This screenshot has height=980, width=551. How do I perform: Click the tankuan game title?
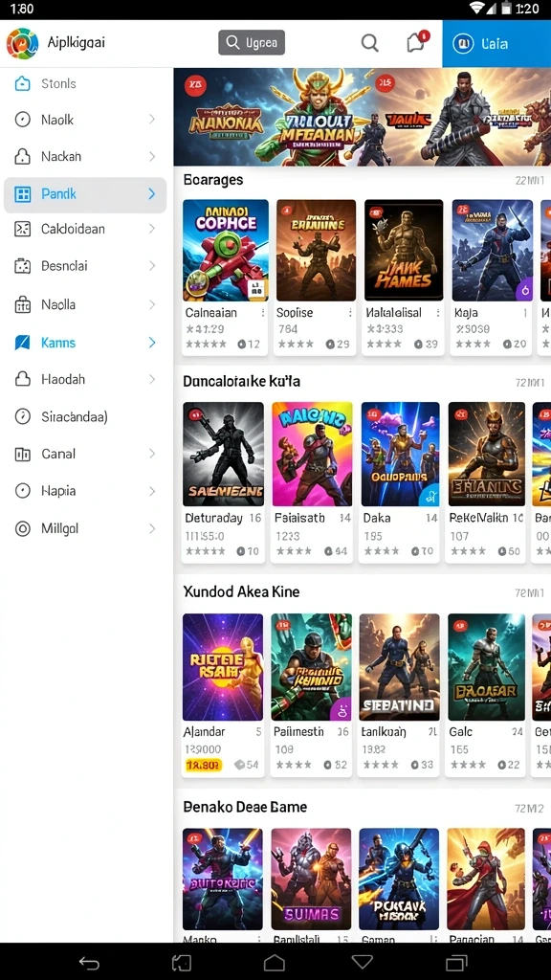(x=385, y=731)
